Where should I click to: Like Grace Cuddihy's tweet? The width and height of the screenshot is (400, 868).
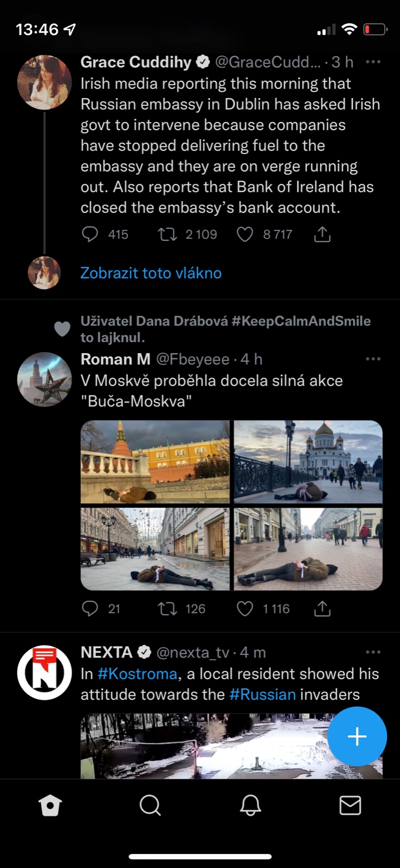click(245, 234)
